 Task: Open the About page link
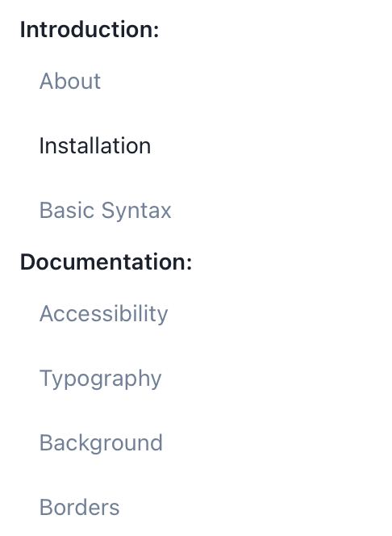(x=70, y=82)
